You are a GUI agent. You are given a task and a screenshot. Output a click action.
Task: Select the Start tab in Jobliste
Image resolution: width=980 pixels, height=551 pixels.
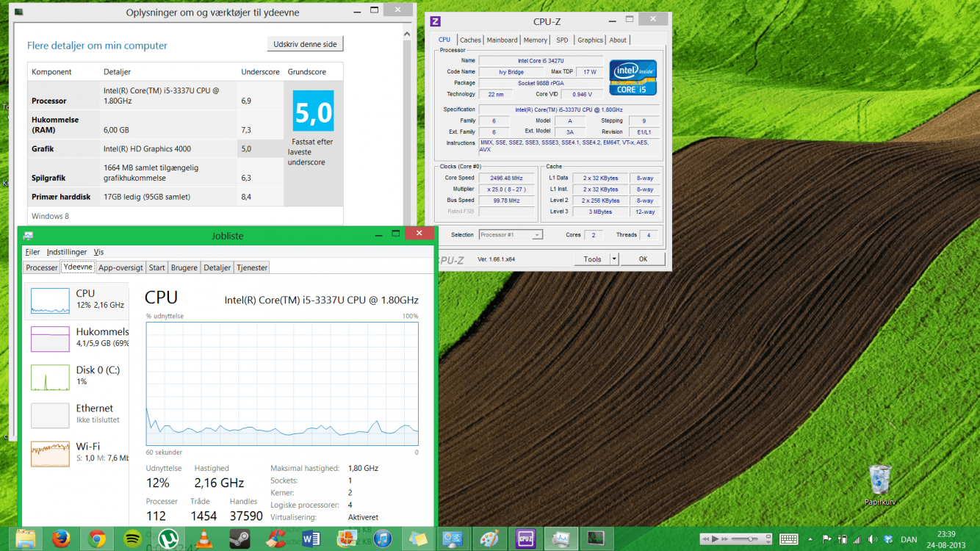(156, 267)
